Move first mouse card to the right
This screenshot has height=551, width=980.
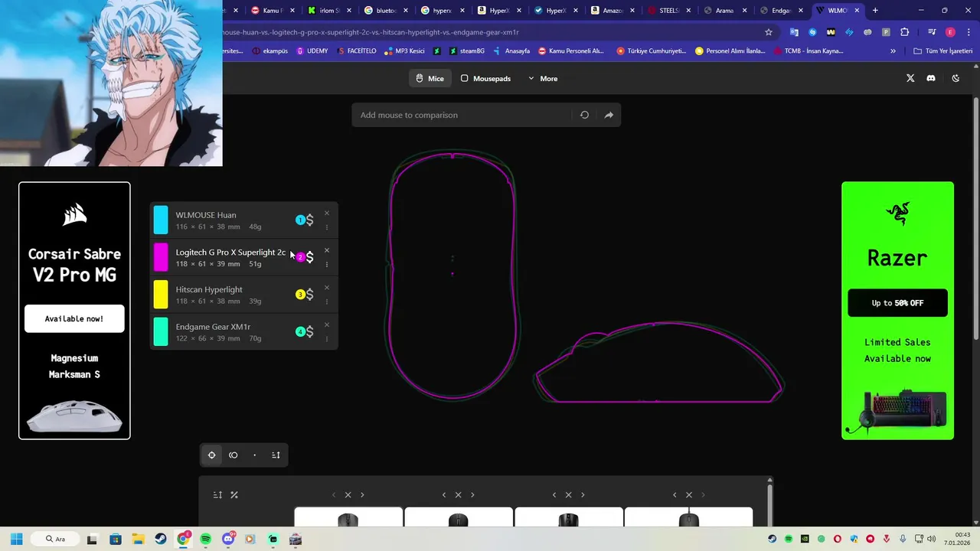tap(362, 495)
